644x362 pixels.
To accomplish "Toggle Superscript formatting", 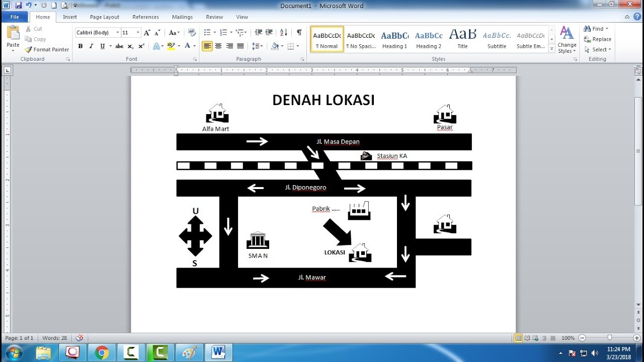I will (141, 46).
